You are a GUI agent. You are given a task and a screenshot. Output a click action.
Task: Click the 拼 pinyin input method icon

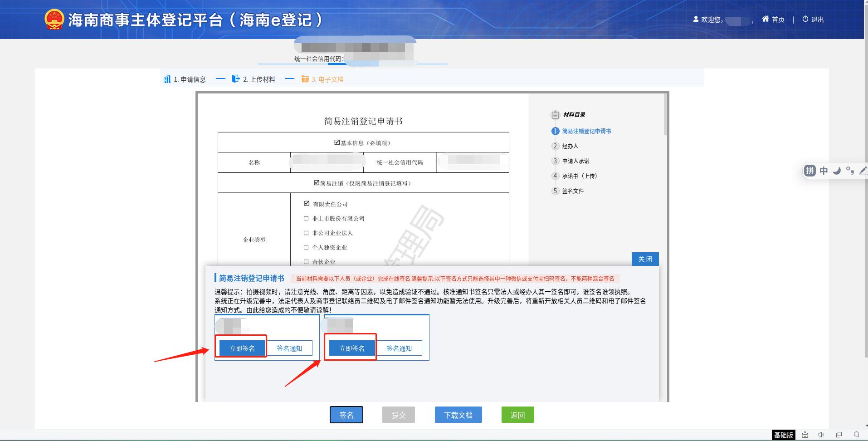[x=810, y=171]
